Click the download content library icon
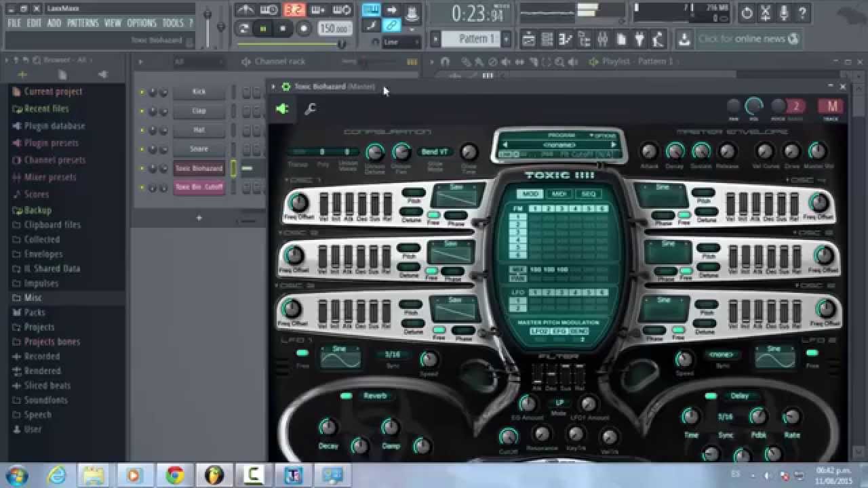This screenshot has width=868, height=488. [684, 39]
